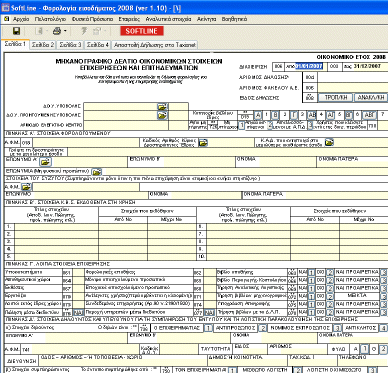Open the Βοηθητικά menu
Screen dimensions: 388x373
point(234,19)
